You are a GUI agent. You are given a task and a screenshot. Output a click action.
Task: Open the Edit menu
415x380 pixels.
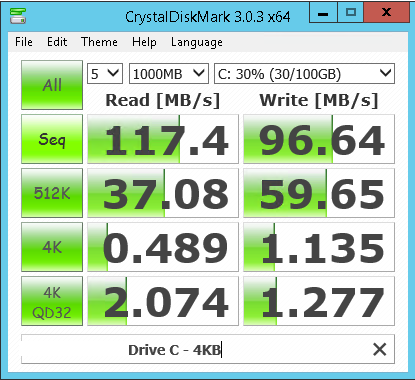click(57, 42)
